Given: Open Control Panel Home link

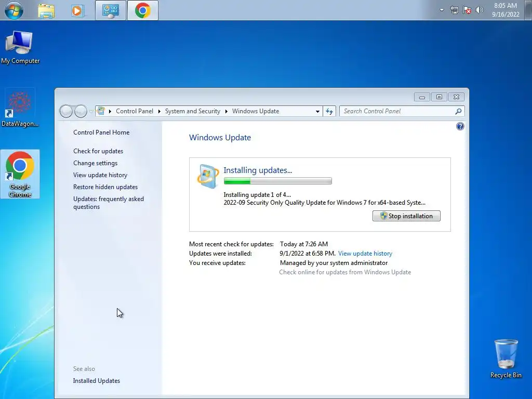Looking at the screenshot, I should [101, 132].
